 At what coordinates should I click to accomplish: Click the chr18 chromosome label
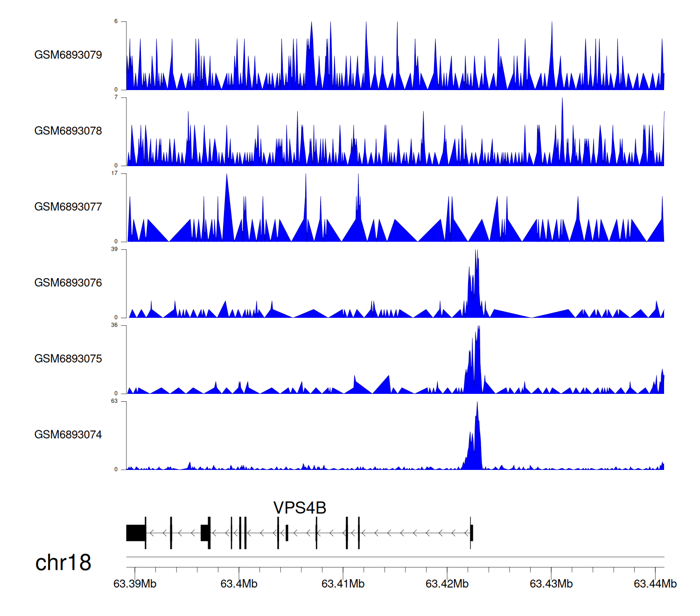(x=63, y=563)
